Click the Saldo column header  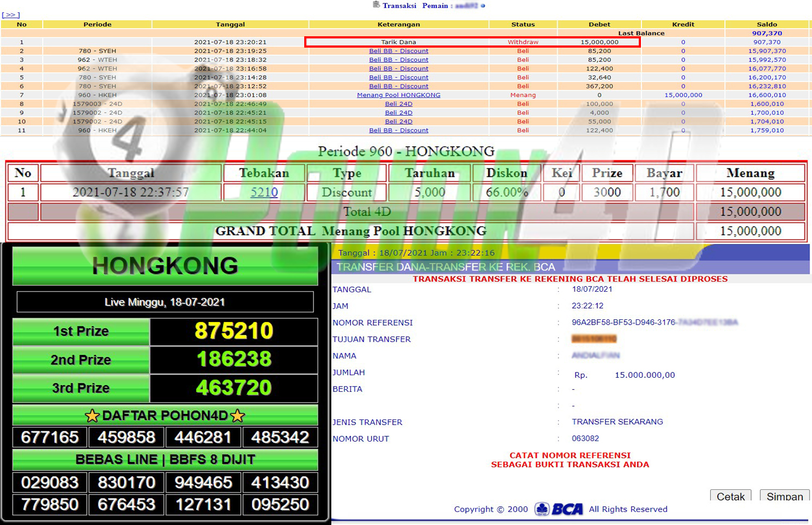(767, 24)
